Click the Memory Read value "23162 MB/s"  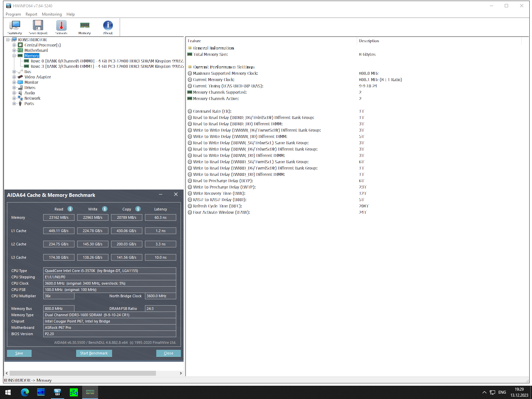point(59,217)
